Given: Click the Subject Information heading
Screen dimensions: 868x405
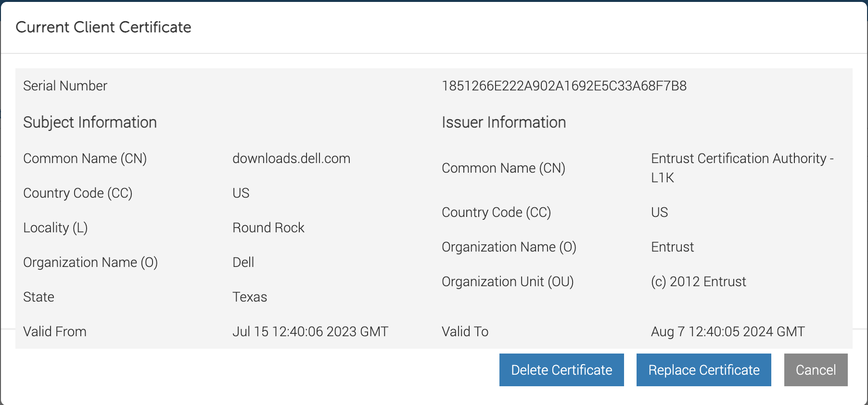Looking at the screenshot, I should (90, 123).
